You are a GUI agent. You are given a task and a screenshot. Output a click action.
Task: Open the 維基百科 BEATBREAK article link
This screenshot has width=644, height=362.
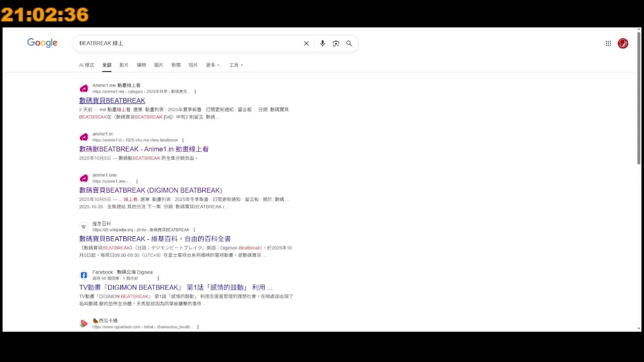click(155, 239)
